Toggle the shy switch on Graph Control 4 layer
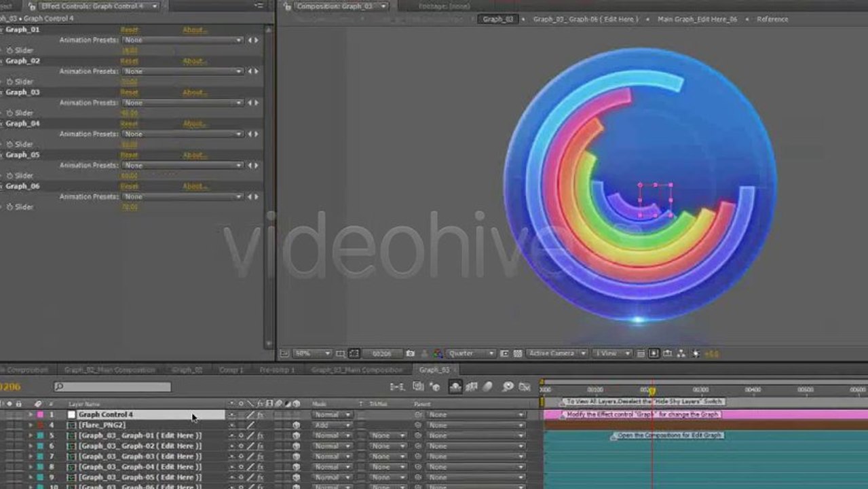This screenshot has width=868, height=489. [x=232, y=414]
